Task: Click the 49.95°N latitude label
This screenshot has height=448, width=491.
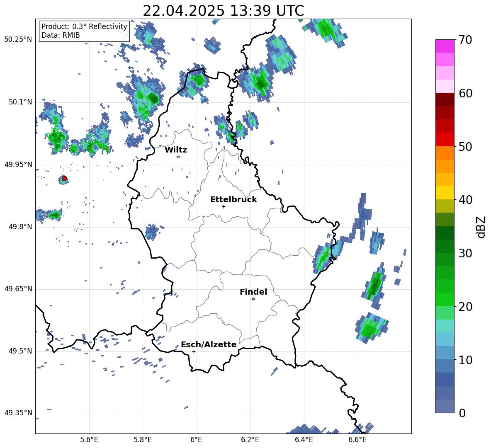Action: pyautogui.click(x=18, y=164)
